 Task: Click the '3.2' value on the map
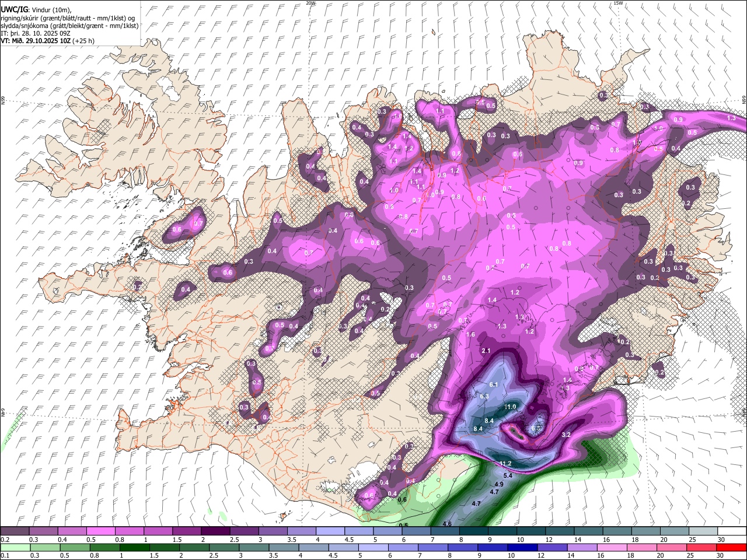(x=566, y=435)
